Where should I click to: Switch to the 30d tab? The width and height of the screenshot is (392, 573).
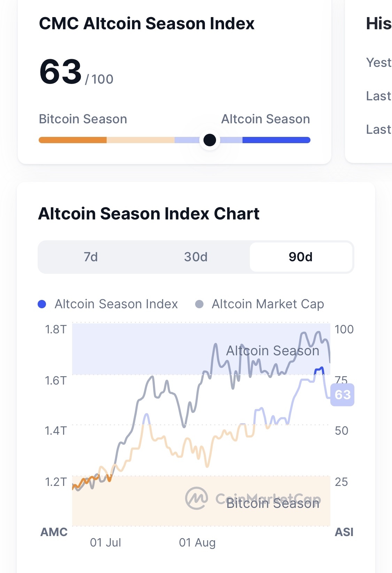tap(195, 257)
